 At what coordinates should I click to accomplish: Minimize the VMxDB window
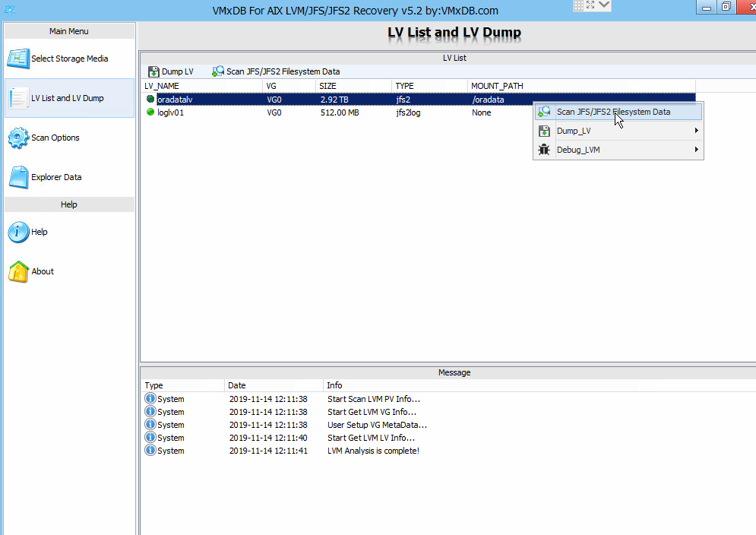pyautogui.click(x=707, y=7)
